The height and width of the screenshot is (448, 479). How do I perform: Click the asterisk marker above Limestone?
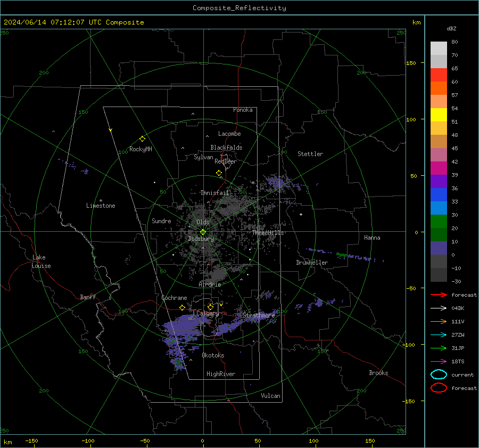101,201
